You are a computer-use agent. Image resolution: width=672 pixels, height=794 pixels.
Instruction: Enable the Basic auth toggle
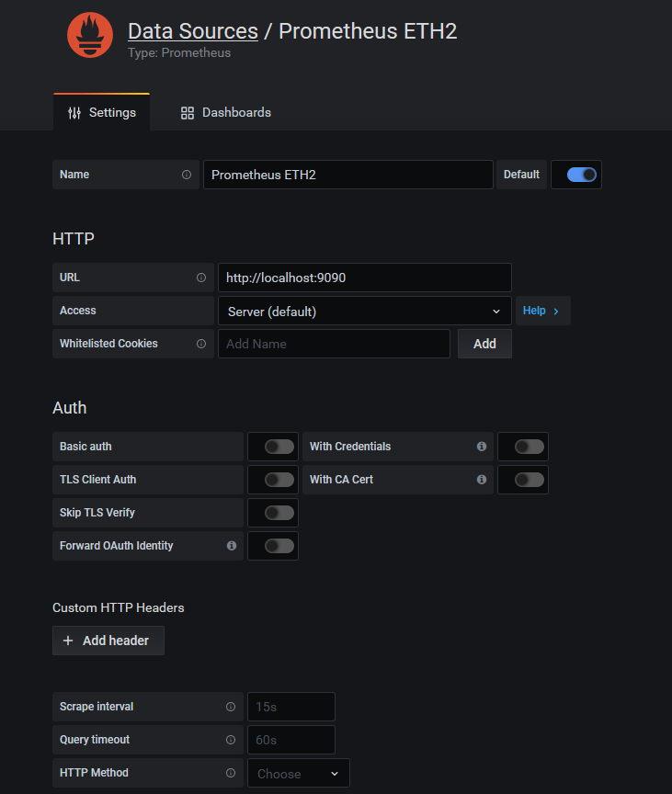coord(279,447)
